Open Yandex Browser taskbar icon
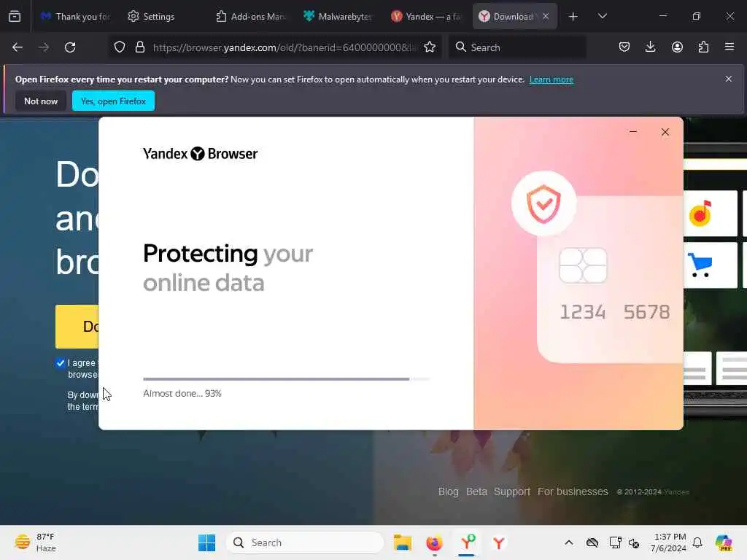Viewport: 747px width, 560px height. pos(499,542)
